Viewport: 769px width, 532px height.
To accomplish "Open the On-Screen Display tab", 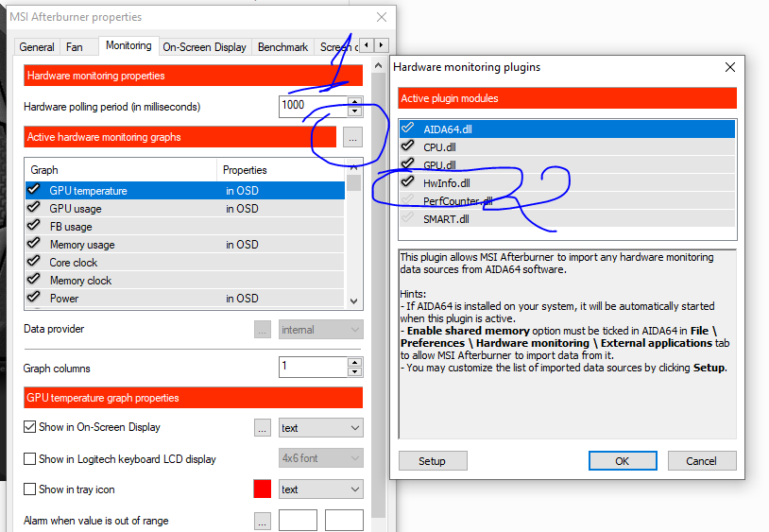I will [x=204, y=47].
